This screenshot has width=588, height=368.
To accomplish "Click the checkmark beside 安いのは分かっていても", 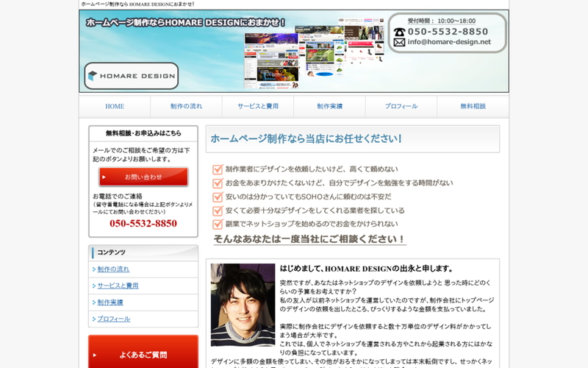I will coord(218,197).
